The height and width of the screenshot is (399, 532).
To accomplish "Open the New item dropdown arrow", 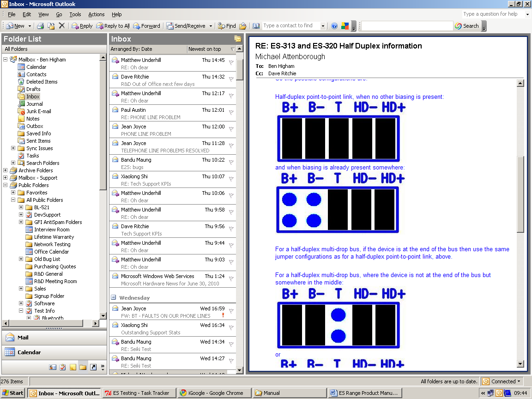I will point(30,26).
